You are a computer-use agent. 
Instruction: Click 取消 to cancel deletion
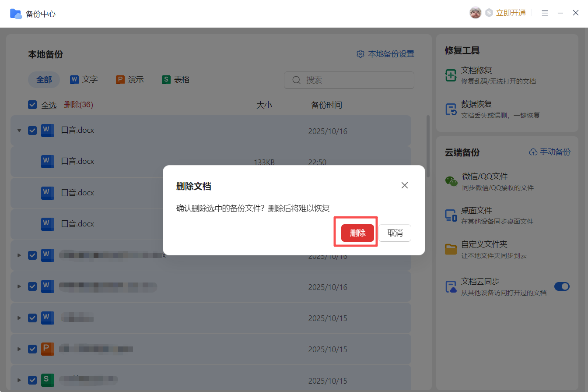pyautogui.click(x=395, y=233)
